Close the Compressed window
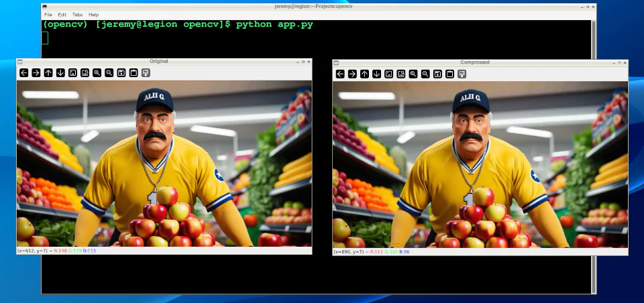The image size is (644, 303). click(x=625, y=63)
